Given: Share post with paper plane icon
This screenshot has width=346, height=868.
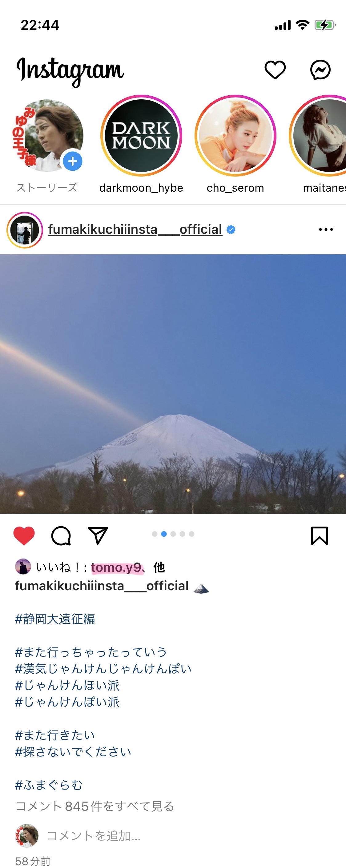Looking at the screenshot, I should (x=98, y=535).
